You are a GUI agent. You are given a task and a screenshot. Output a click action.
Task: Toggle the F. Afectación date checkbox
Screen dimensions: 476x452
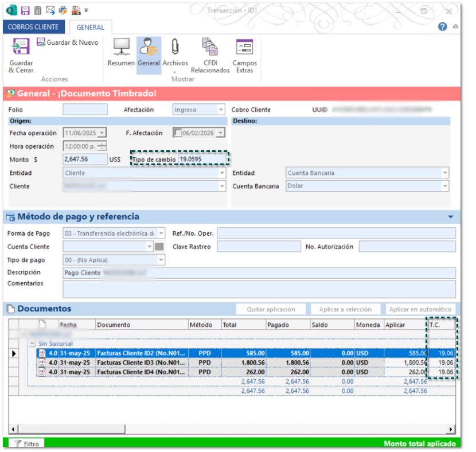coord(178,133)
